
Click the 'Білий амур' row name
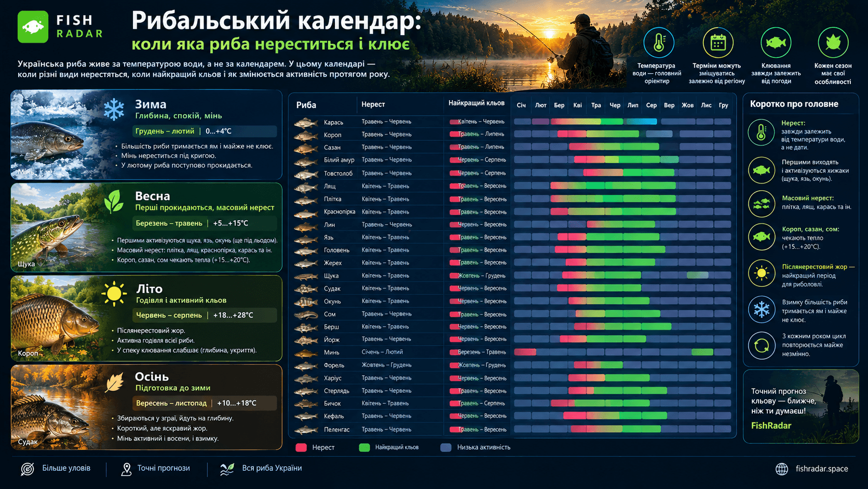(339, 160)
